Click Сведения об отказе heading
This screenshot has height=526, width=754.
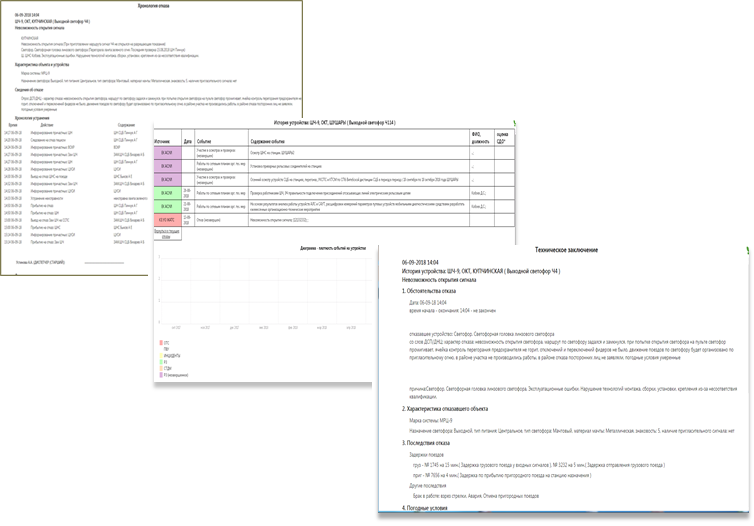pyautogui.click(x=29, y=89)
